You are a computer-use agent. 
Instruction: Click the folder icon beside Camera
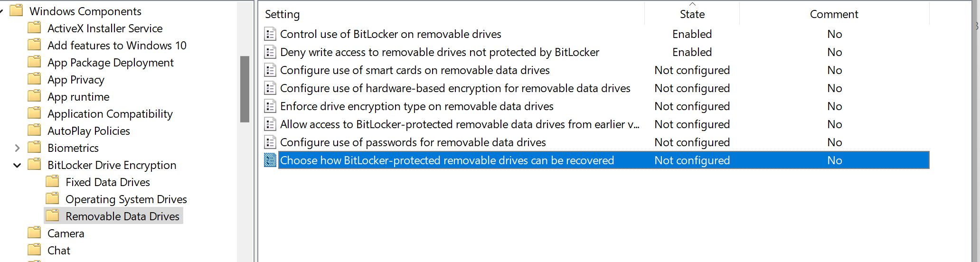(x=34, y=233)
